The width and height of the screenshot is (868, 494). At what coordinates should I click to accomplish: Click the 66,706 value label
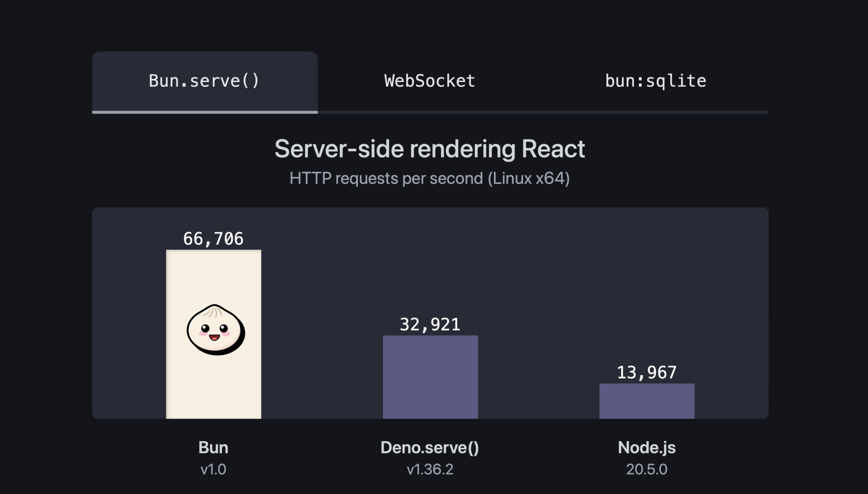(x=213, y=239)
